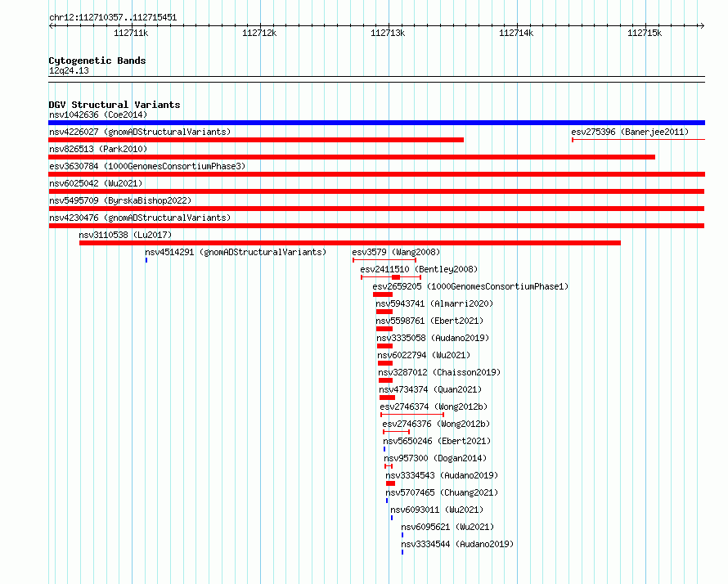Open the nsv4230476 (gnomADStructuralVariants) label
This screenshot has width=728, height=584.
click(x=140, y=218)
